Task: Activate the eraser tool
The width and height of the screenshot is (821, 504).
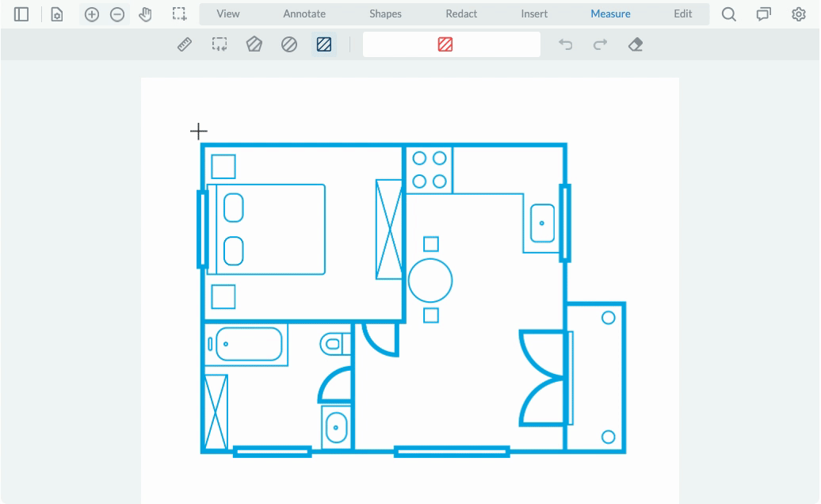Action: tap(635, 45)
